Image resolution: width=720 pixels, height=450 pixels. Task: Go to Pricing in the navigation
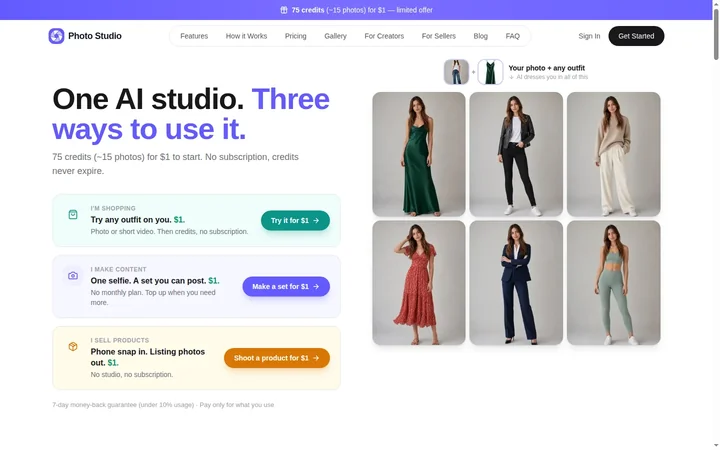tap(295, 36)
